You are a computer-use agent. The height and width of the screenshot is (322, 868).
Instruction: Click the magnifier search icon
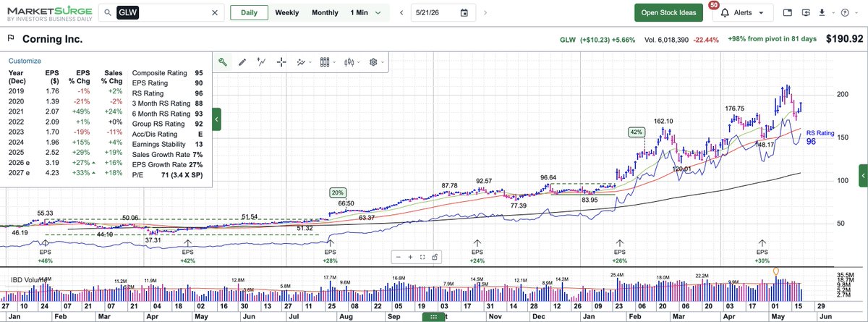click(107, 13)
